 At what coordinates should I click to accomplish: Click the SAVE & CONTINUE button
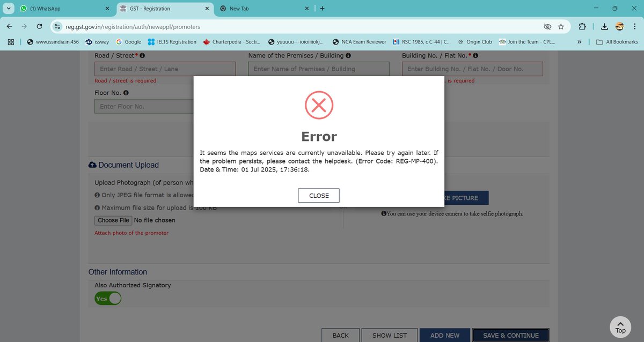511,335
